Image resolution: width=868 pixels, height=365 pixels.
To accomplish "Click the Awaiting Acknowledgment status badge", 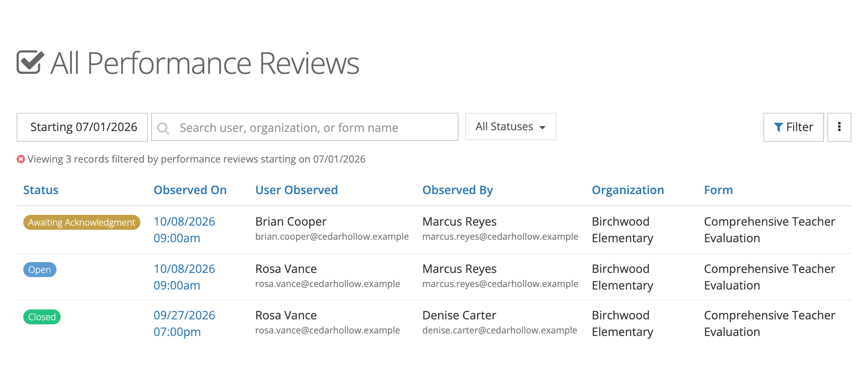I will point(82,222).
